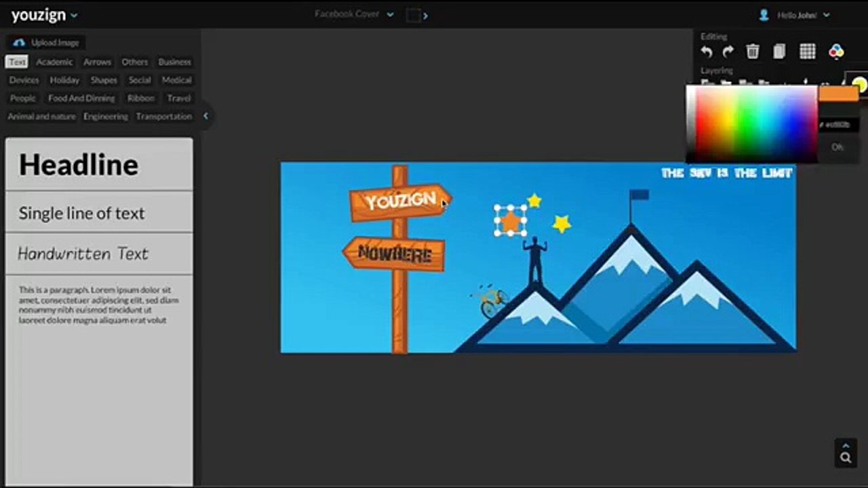Click the hex color code field
868x488 pixels.
[838, 125]
